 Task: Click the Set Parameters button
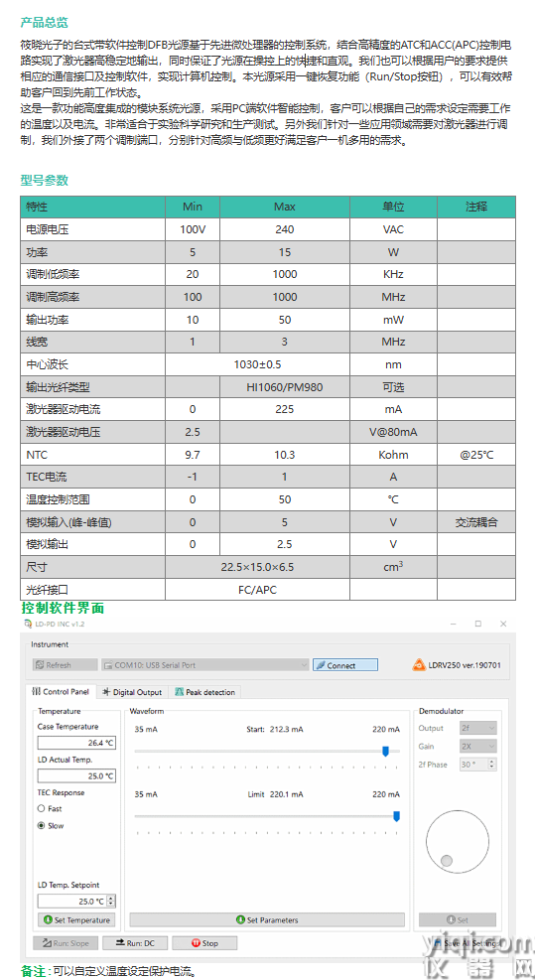[267, 920]
